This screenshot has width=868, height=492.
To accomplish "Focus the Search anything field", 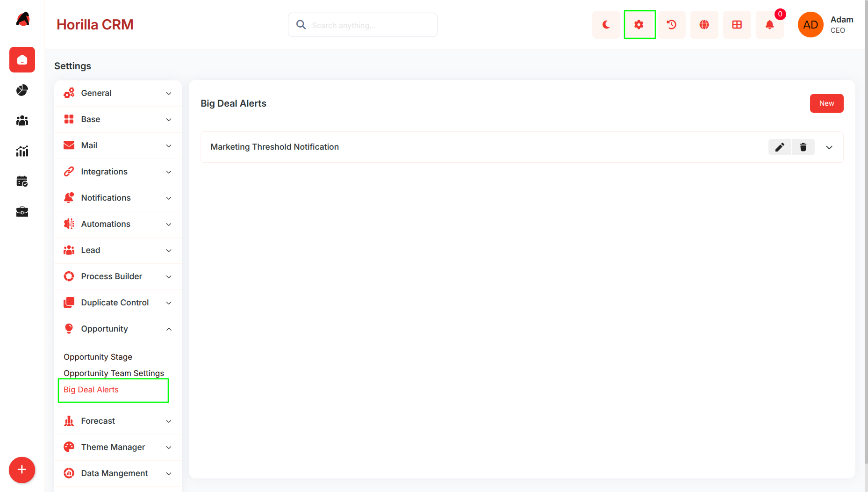I will [363, 25].
